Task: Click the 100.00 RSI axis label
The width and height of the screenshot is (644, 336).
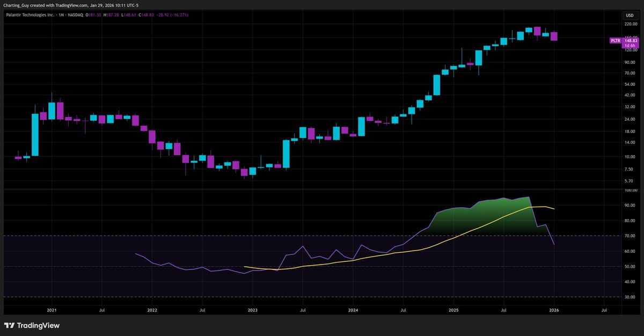Action: 631,190
